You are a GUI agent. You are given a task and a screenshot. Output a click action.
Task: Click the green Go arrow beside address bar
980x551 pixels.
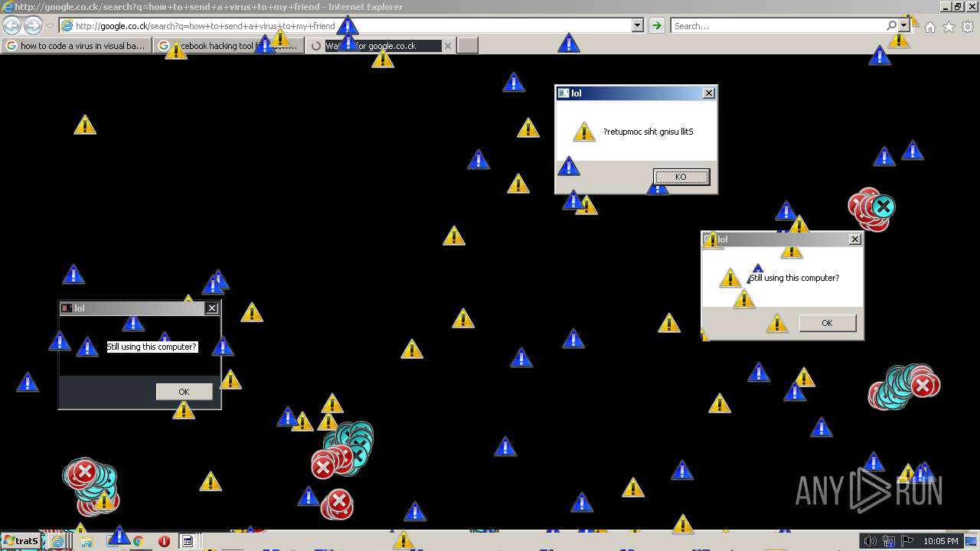(x=656, y=25)
